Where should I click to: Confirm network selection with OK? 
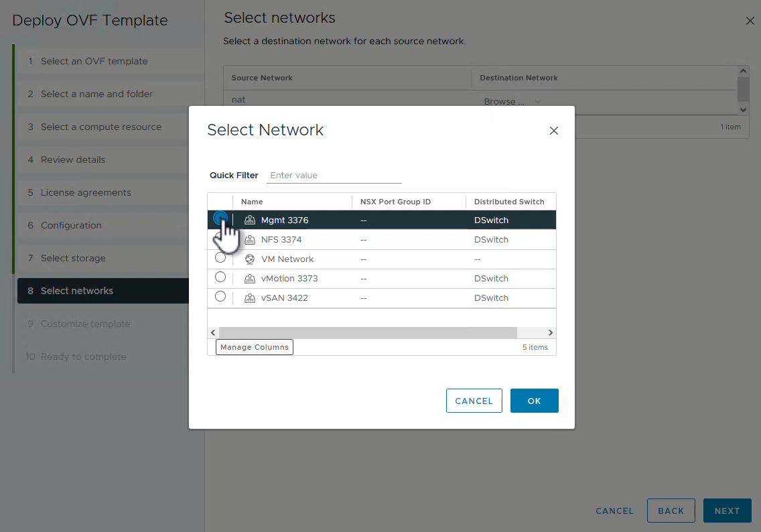click(x=534, y=401)
